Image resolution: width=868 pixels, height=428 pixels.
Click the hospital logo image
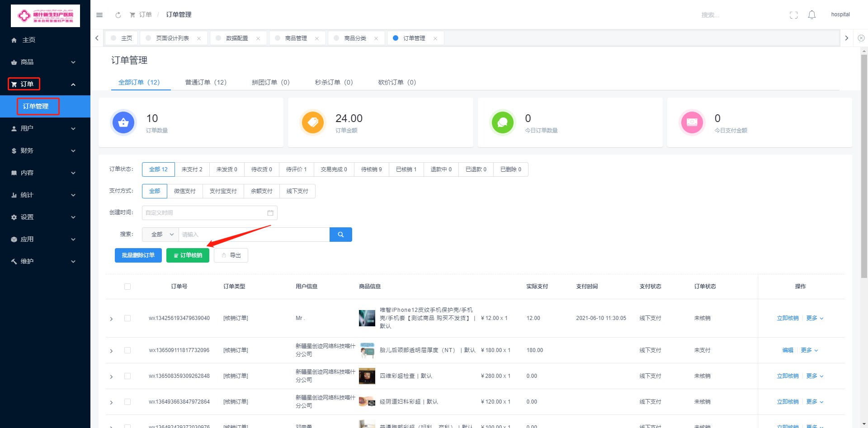(x=45, y=16)
